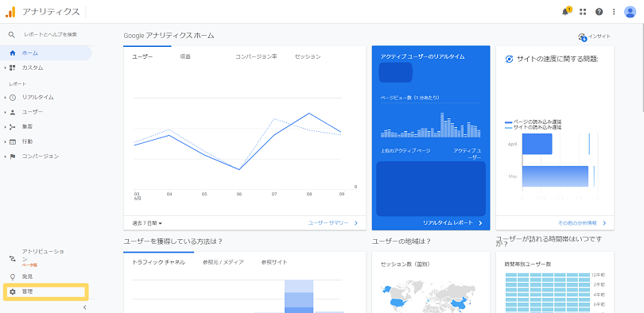Click the 管理 admin menu item
The width and height of the screenshot is (644, 313).
(45, 292)
